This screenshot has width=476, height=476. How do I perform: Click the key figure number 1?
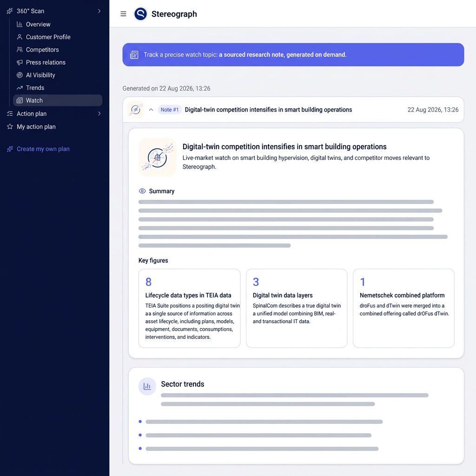[x=363, y=282]
